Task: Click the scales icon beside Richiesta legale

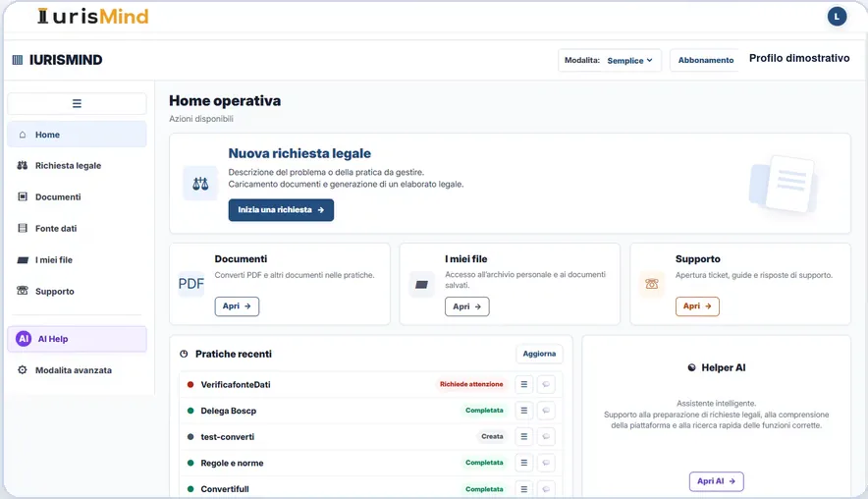Action: (23, 166)
